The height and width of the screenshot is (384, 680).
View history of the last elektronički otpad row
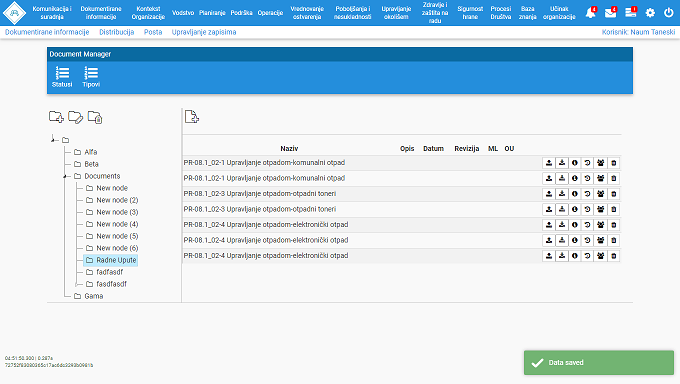tap(588, 256)
